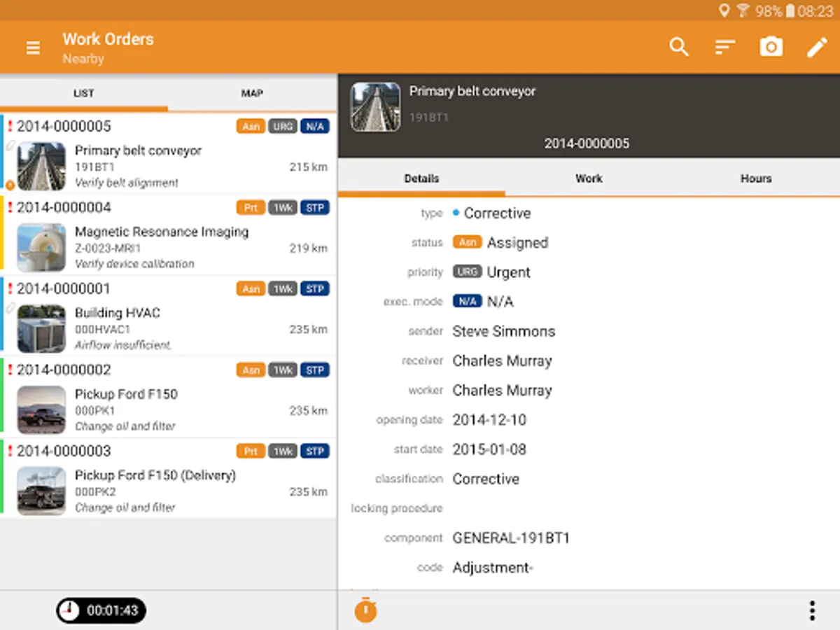Screen dimensions: 840x630
Task: Tap the status value Assigned
Action: 518,243
